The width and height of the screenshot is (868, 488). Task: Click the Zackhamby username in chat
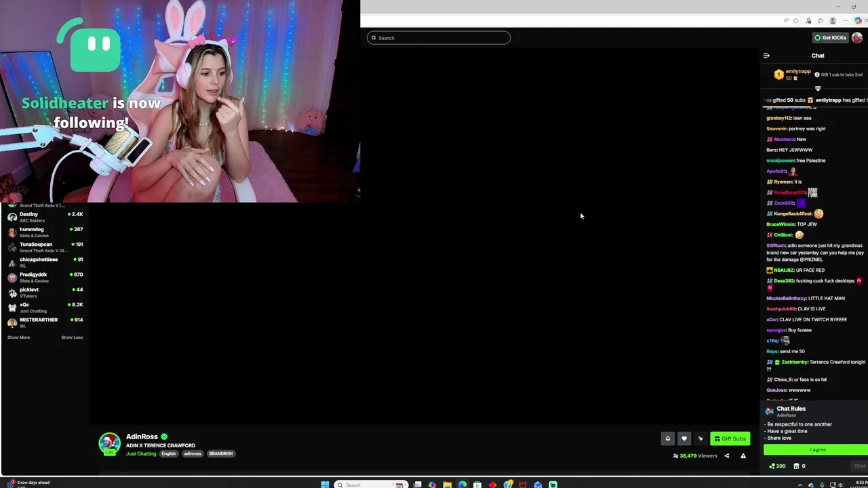(794, 362)
